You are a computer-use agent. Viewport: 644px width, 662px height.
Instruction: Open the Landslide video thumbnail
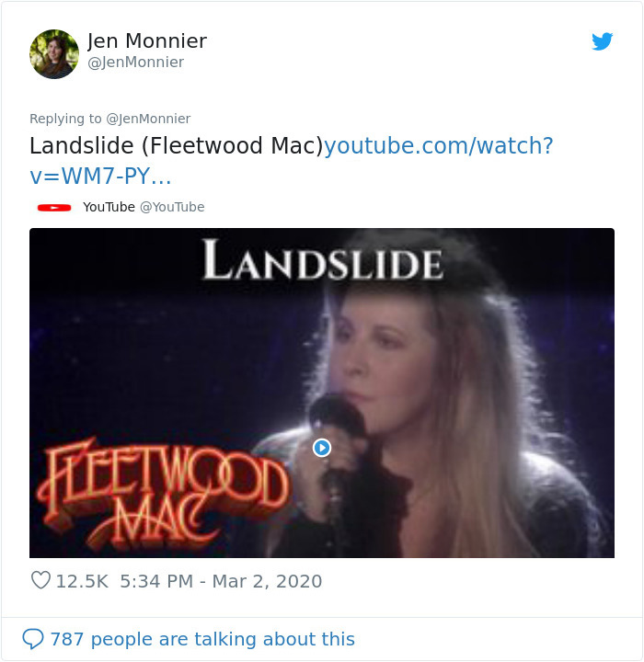coord(322,393)
